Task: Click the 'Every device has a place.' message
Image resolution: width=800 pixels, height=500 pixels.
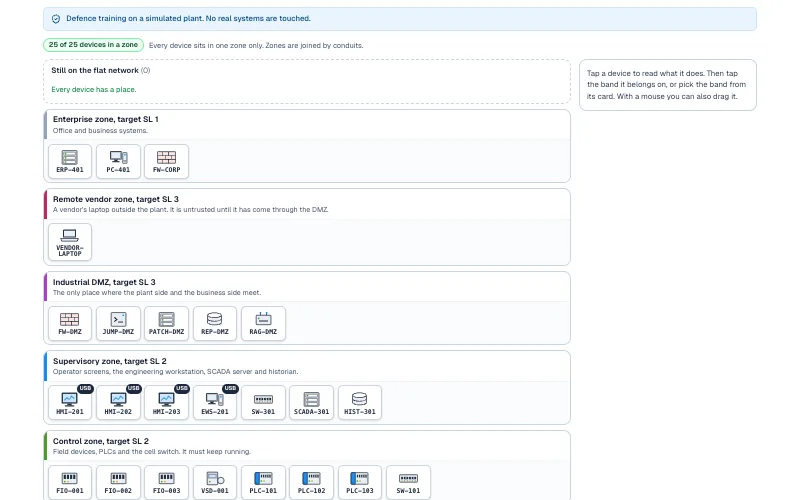Action: click(94, 89)
